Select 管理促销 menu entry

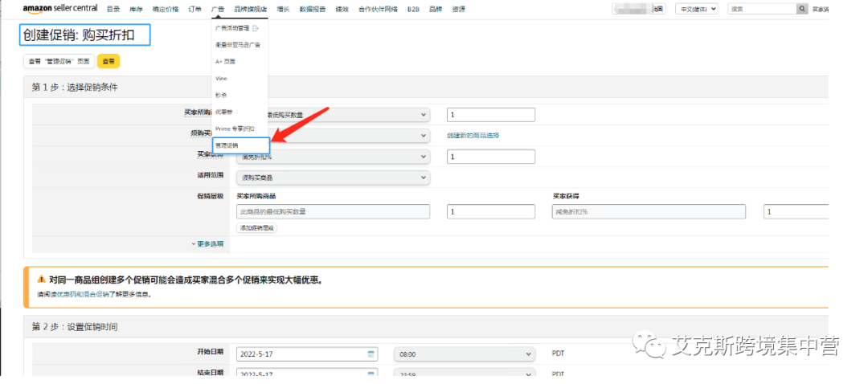[241, 145]
